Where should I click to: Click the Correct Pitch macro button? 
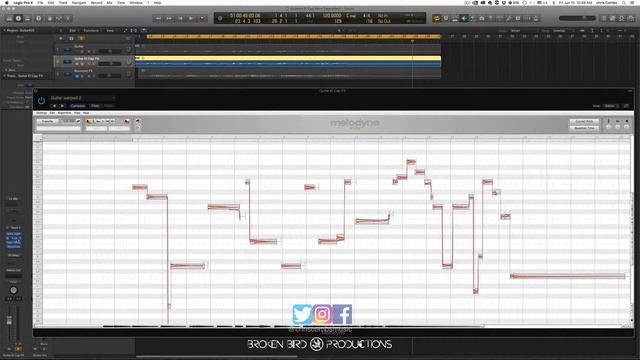584,122
